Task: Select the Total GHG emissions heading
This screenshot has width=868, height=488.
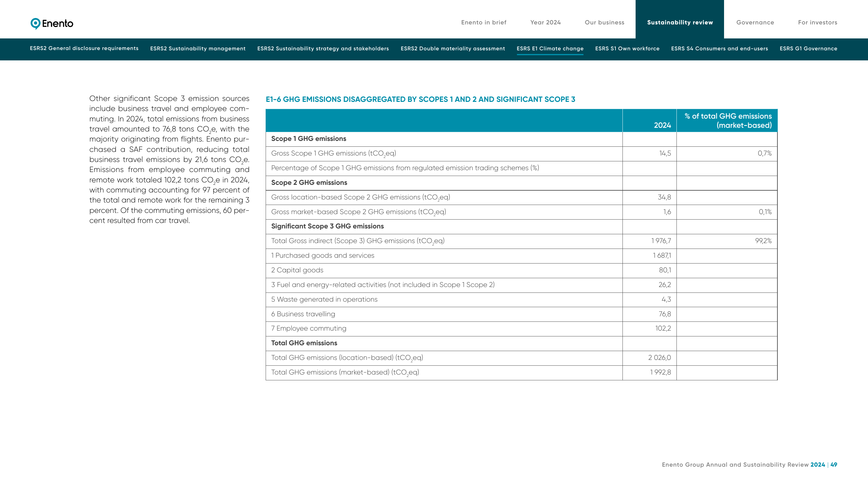Action: click(304, 343)
